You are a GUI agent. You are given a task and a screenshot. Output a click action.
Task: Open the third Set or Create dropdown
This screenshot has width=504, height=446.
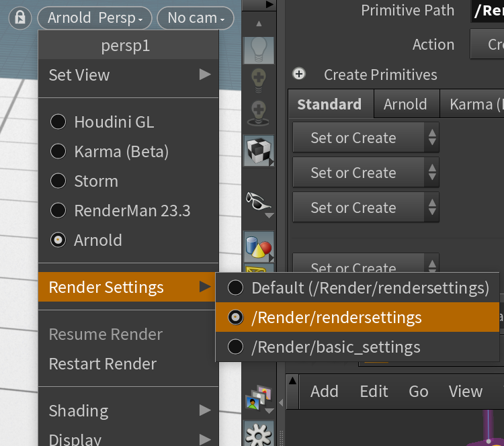[366, 208]
